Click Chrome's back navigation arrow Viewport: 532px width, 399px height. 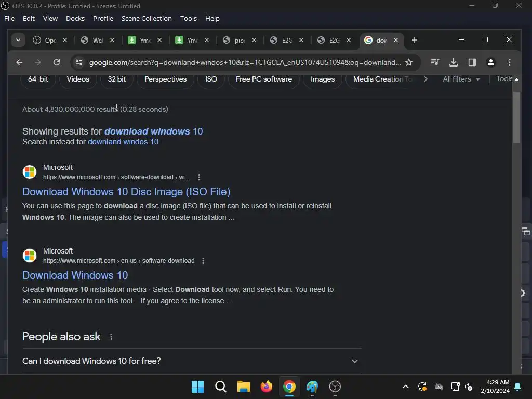(19, 62)
